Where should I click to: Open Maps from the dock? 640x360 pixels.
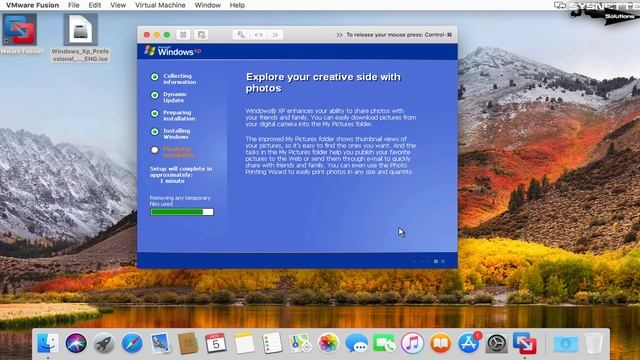pyautogui.click(x=300, y=343)
